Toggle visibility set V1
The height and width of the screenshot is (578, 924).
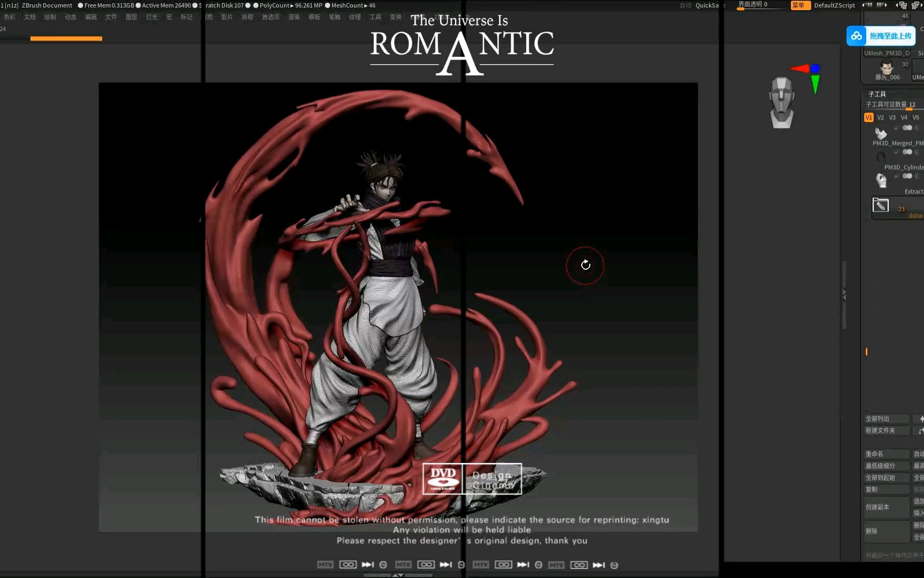pos(869,118)
